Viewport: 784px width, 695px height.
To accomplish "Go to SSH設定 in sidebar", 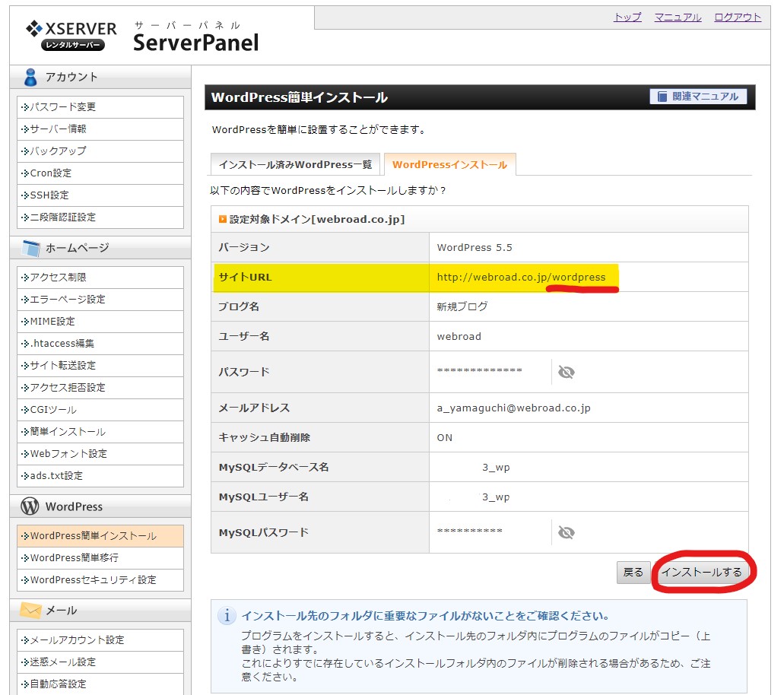I will tap(100, 195).
